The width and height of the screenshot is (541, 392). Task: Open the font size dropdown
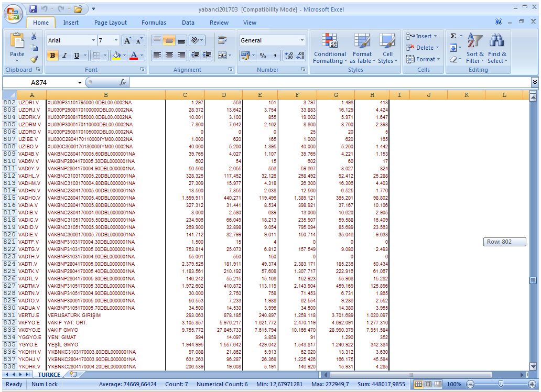[x=116, y=40]
